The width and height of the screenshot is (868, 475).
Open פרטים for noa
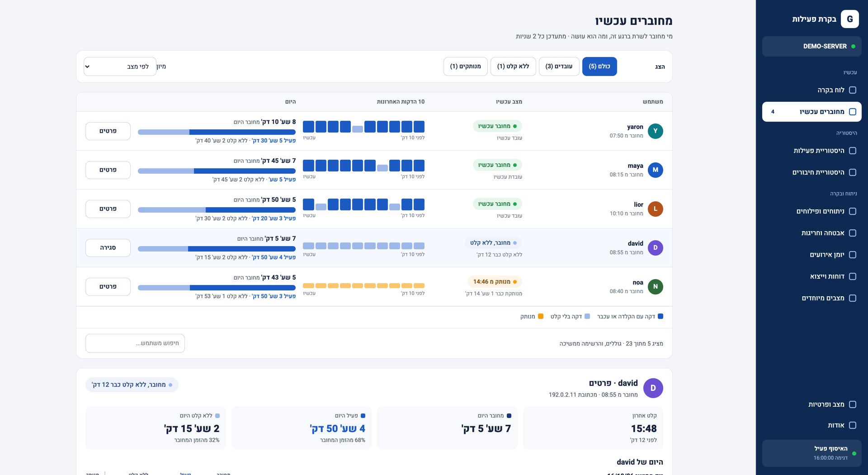click(108, 287)
